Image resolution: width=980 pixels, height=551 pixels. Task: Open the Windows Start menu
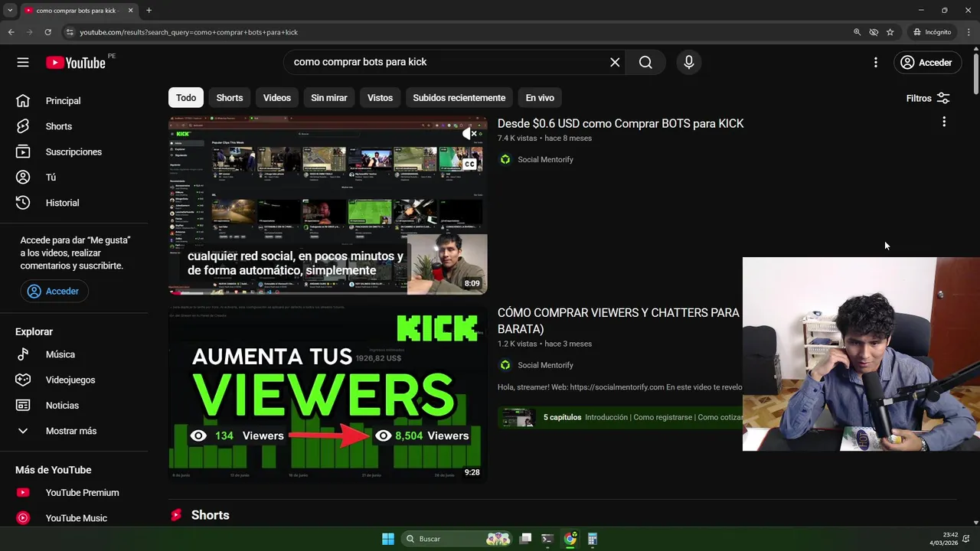[388, 539]
